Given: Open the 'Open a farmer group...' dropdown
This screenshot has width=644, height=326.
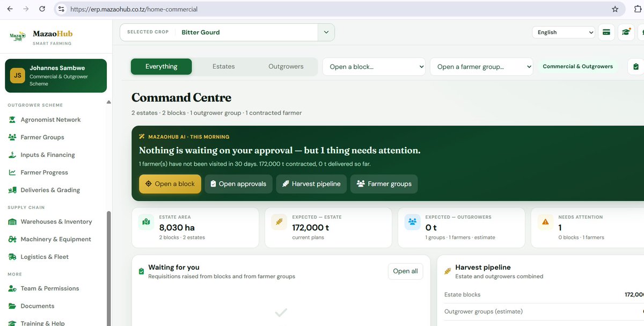Looking at the screenshot, I should point(481,67).
